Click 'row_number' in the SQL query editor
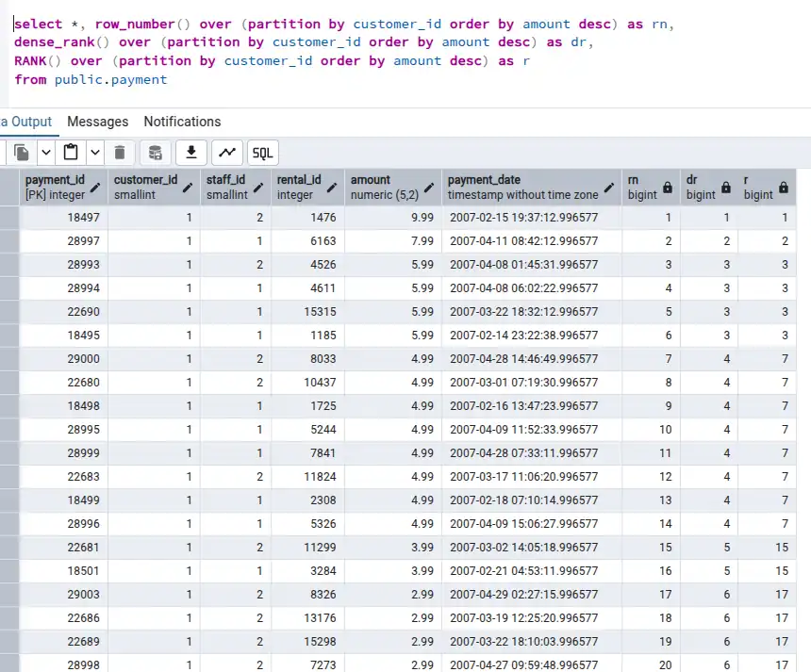 (x=135, y=25)
